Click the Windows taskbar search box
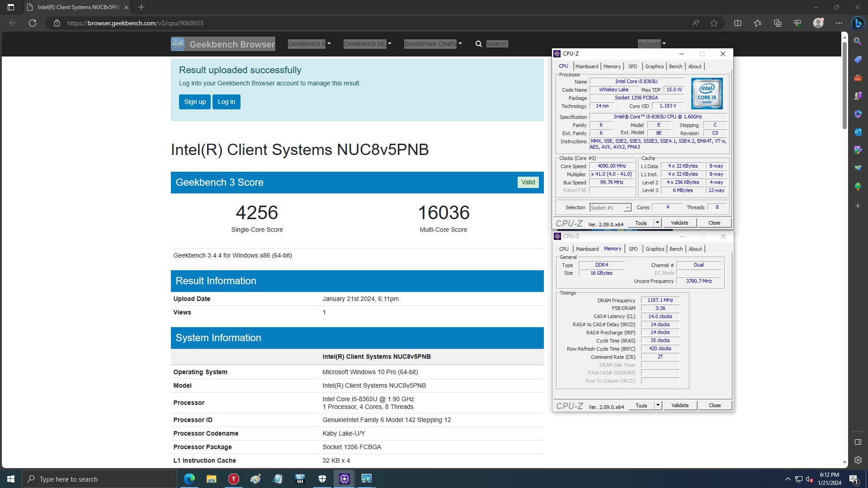 coord(99,479)
